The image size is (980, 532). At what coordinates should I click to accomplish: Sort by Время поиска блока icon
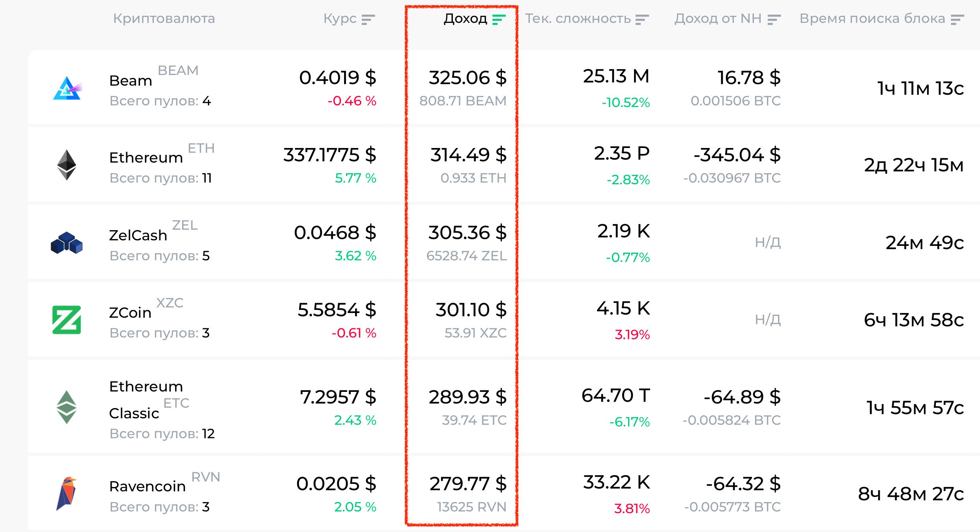tap(957, 19)
